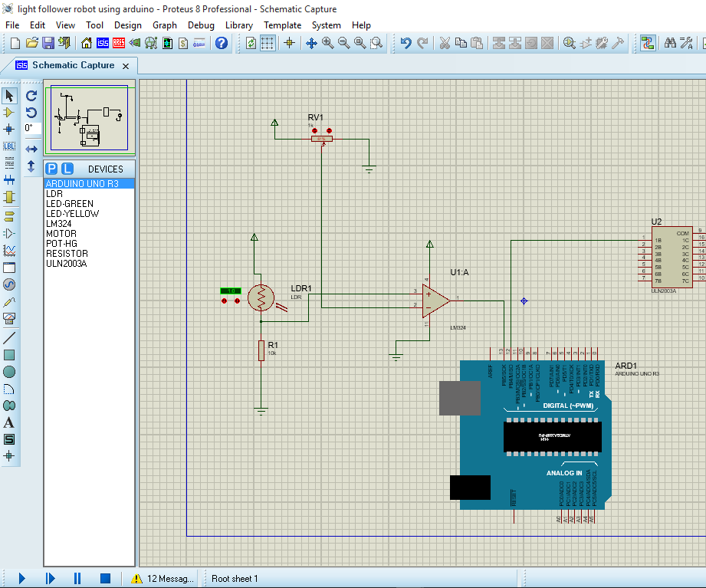This screenshot has height=588, width=706.
Task: Open the File menu
Action: point(12,25)
